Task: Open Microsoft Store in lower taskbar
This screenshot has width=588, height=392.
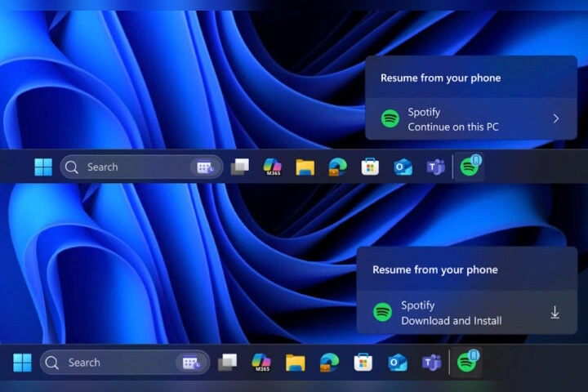Action: (363, 363)
